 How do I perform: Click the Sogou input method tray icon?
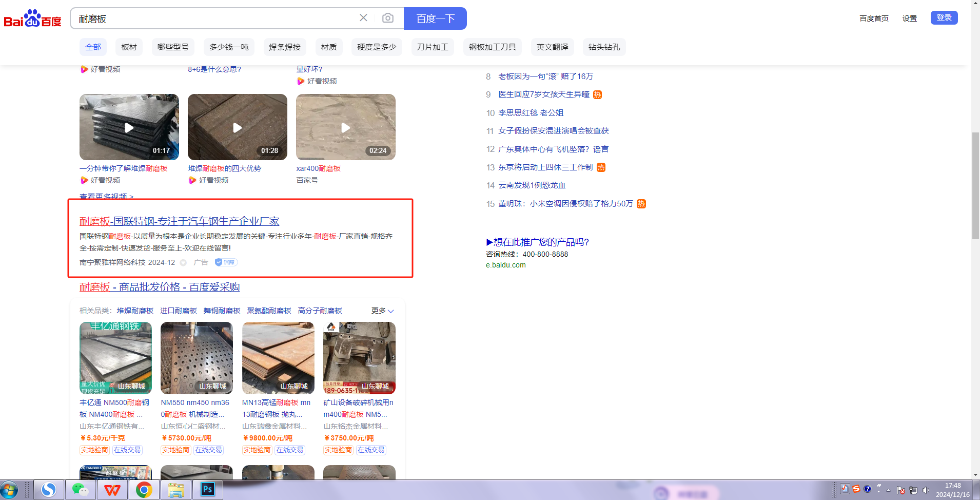tap(856, 489)
